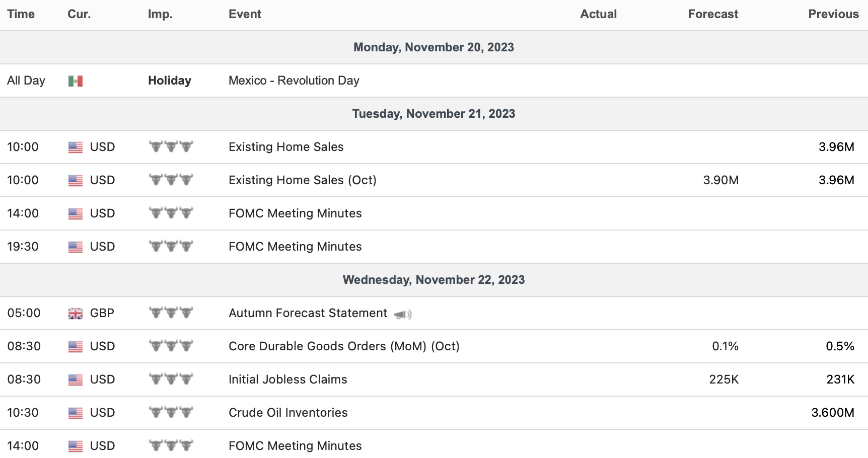Click the Forecast column header
868x458 pixels.
[712, 14]
